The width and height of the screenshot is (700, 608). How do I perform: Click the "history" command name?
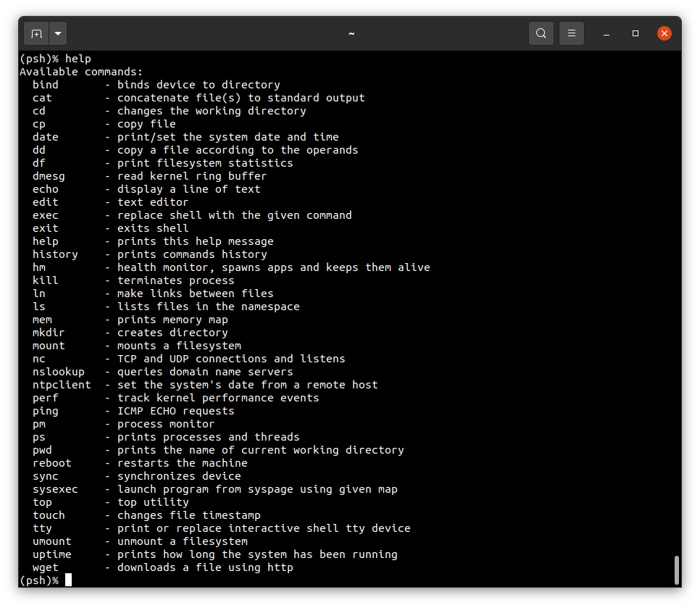(55, 254)
